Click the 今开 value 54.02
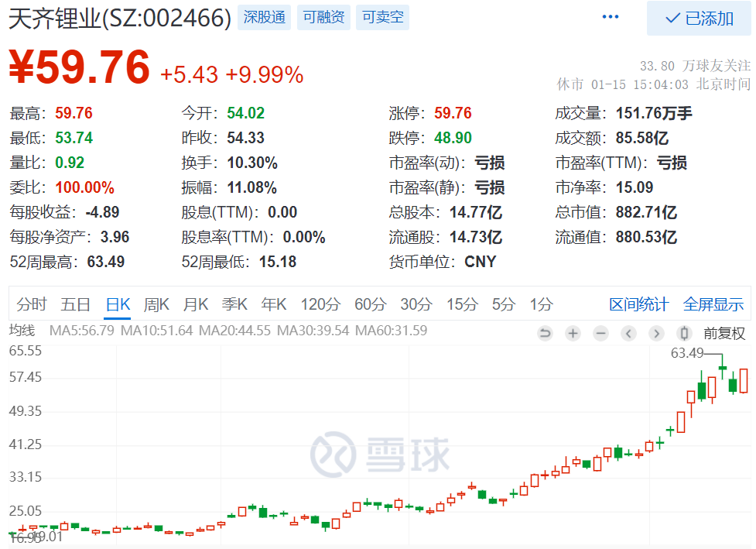Viewport: 756px width, 549px height. click(246, 113)
